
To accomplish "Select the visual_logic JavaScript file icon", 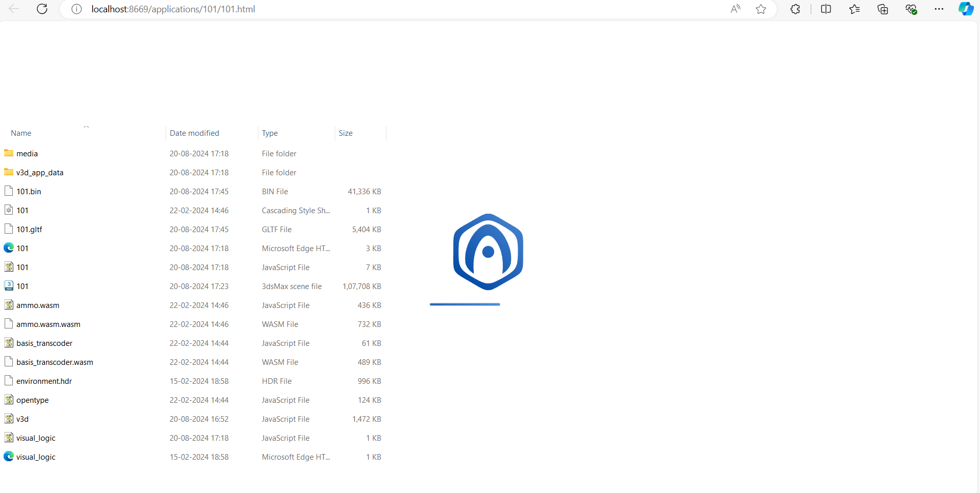I will click(9, 438).
